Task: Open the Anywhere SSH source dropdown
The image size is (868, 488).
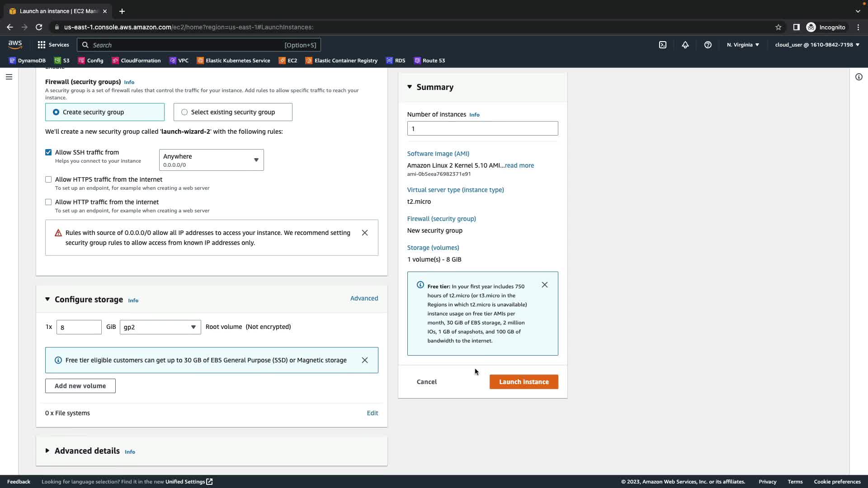Action: click(211, 160)
